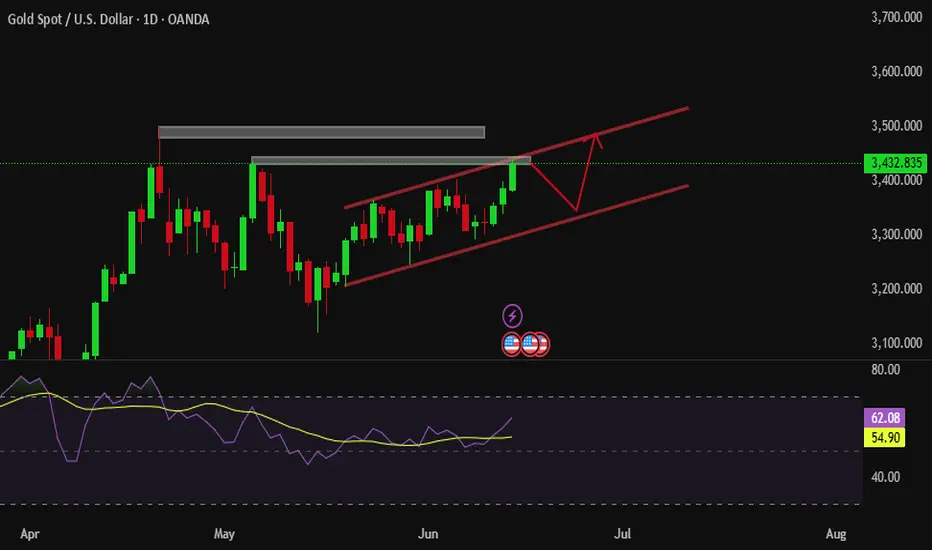Open the middle US flag economic event
The image size is (932, 550).
(x=529, y=344)
